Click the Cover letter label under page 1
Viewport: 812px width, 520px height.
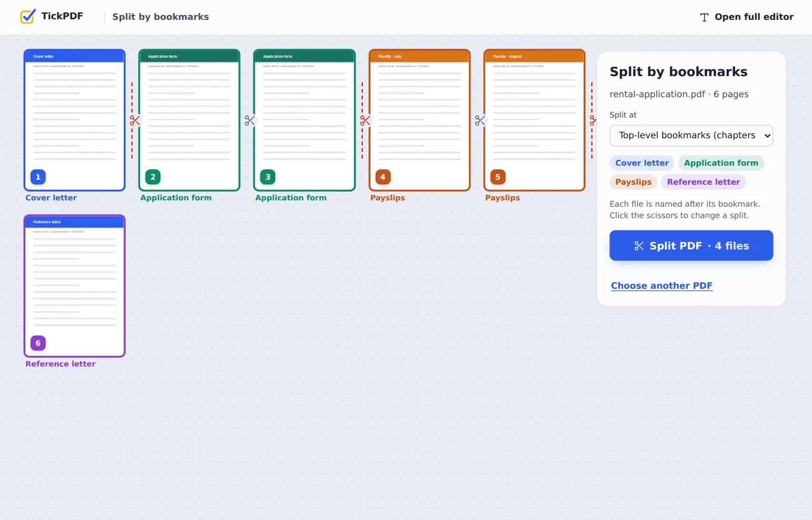(x=51, y=198)
